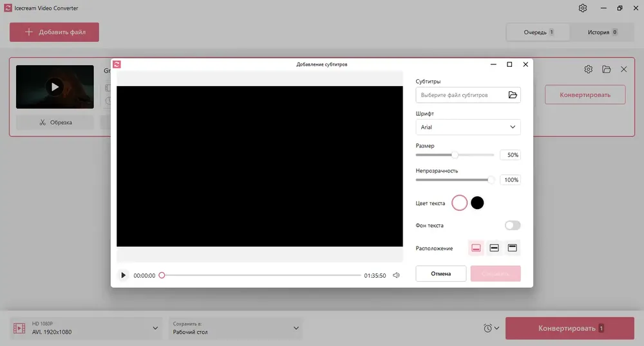Open the file's settings gear icon

(588, 69)
